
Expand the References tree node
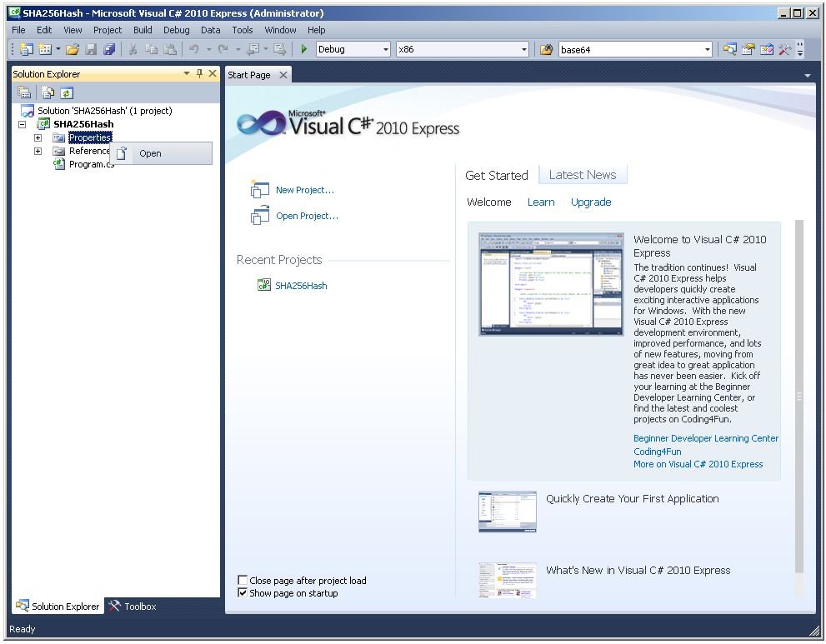tap(38, 151)
